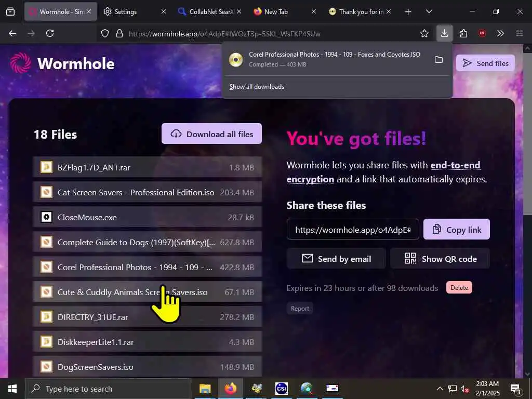
Task: Click the muted volume tray icon
Action: point(464,389)
